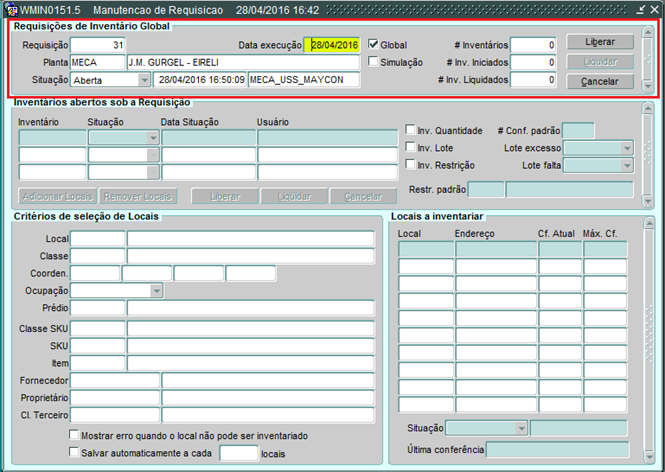Click the Requisição number field
This screenshot has height=472, width=665.
[x=97, y=45]
